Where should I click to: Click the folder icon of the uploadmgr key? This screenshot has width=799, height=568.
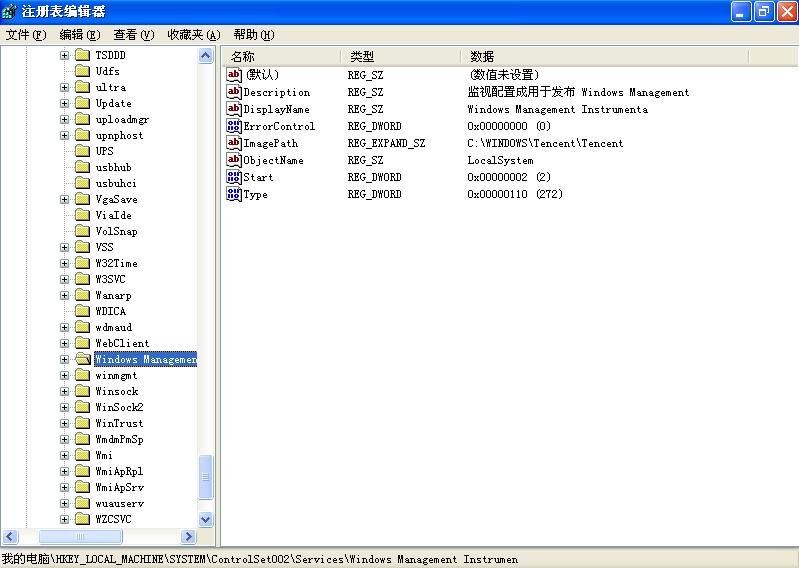(83, 119)
